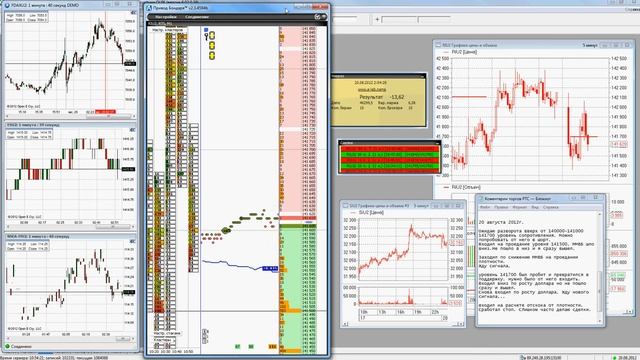
Task: Click the '5 минут' interval label on SiU2 chart
Action: point(421,206)
